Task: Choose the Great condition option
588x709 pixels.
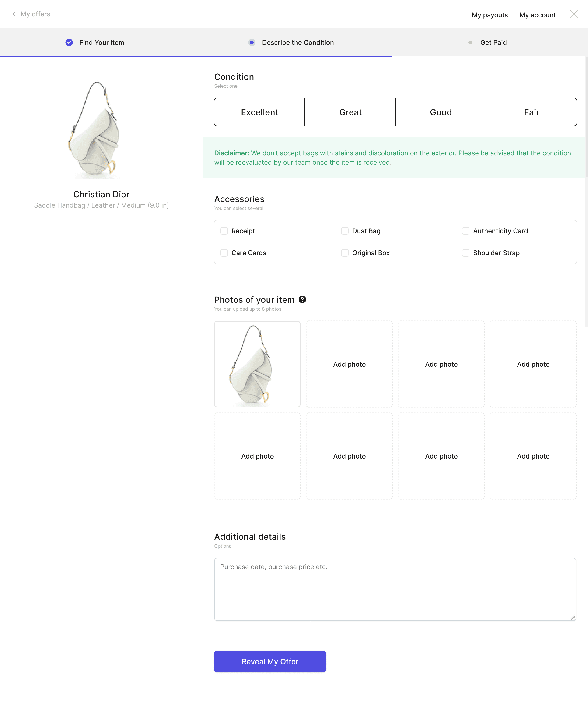Action: (350, 112)
